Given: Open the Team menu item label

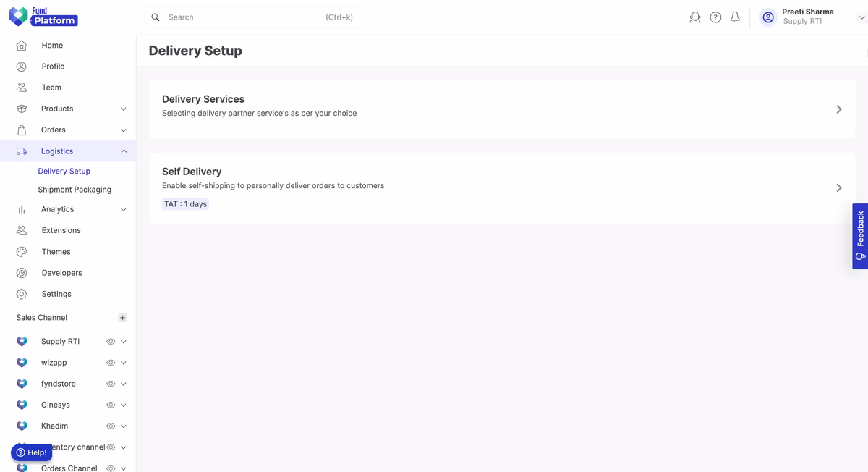Looking at the screenshot, I should [x=51, y=88].
